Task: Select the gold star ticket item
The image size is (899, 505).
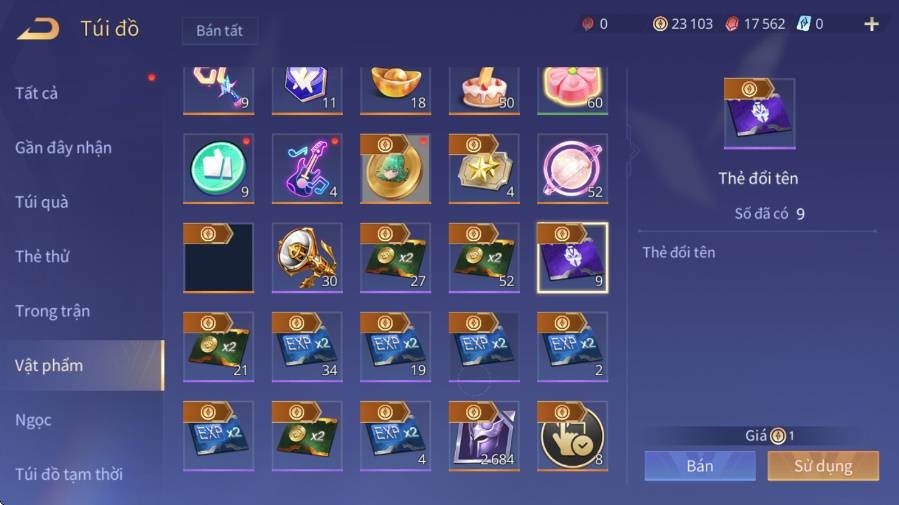Action: [x=484, y=169]
